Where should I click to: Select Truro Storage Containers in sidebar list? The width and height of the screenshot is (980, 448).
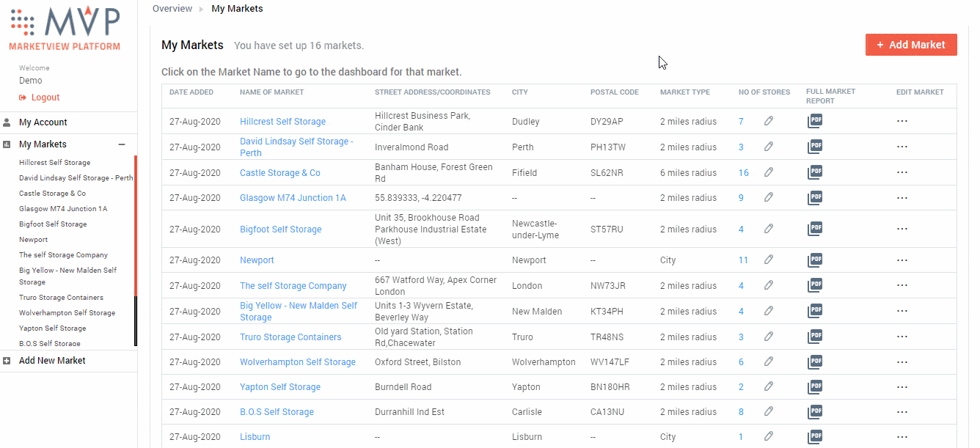pos(62,298)
